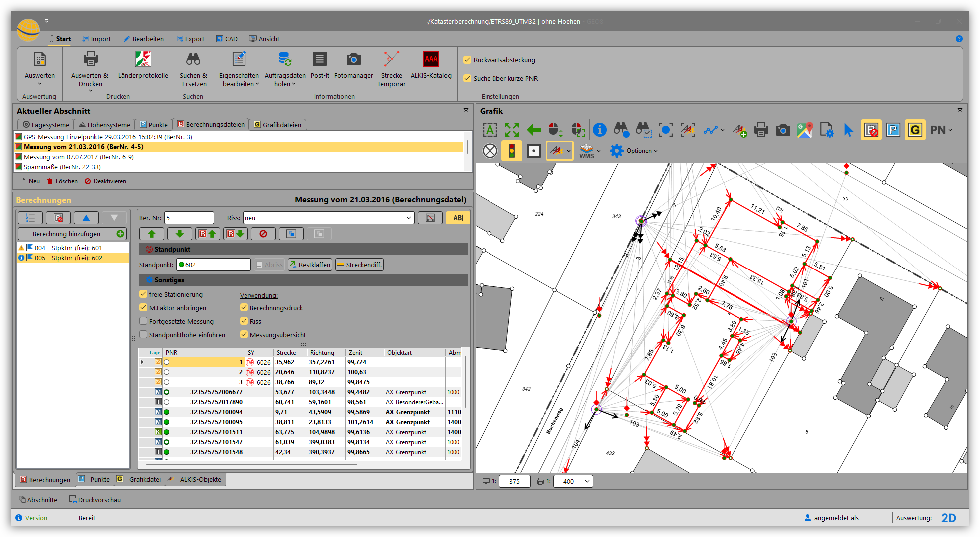Switch to the CAD ribbon tab
Viewport: 980px width, 537px height.
[227, 39]
